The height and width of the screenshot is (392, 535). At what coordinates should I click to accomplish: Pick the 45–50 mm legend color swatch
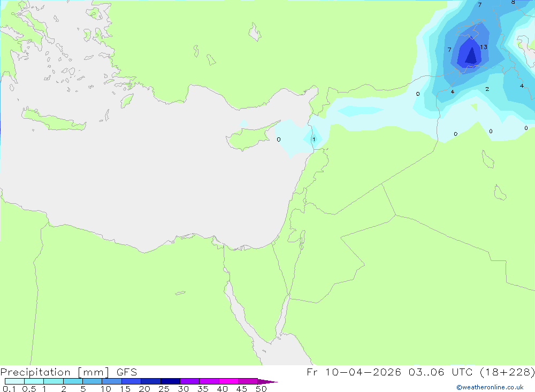click(x=248, y=381)
